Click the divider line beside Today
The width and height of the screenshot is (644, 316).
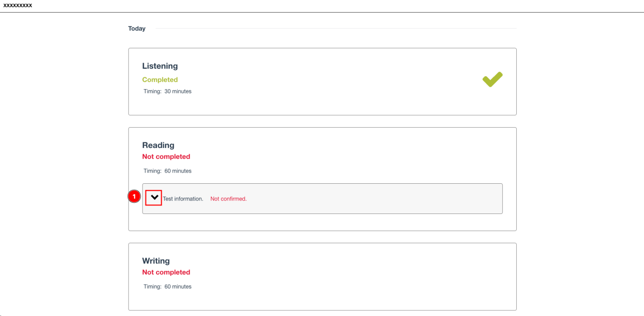336,29
